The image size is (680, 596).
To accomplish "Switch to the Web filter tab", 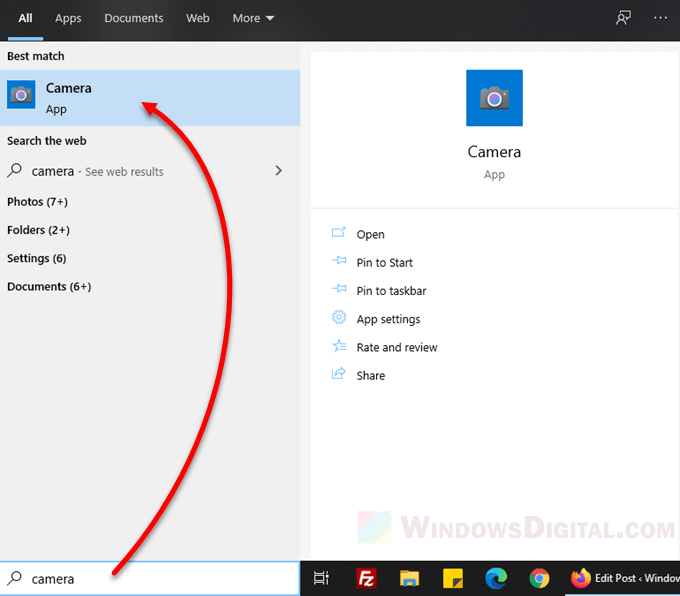I will [198, 18].
